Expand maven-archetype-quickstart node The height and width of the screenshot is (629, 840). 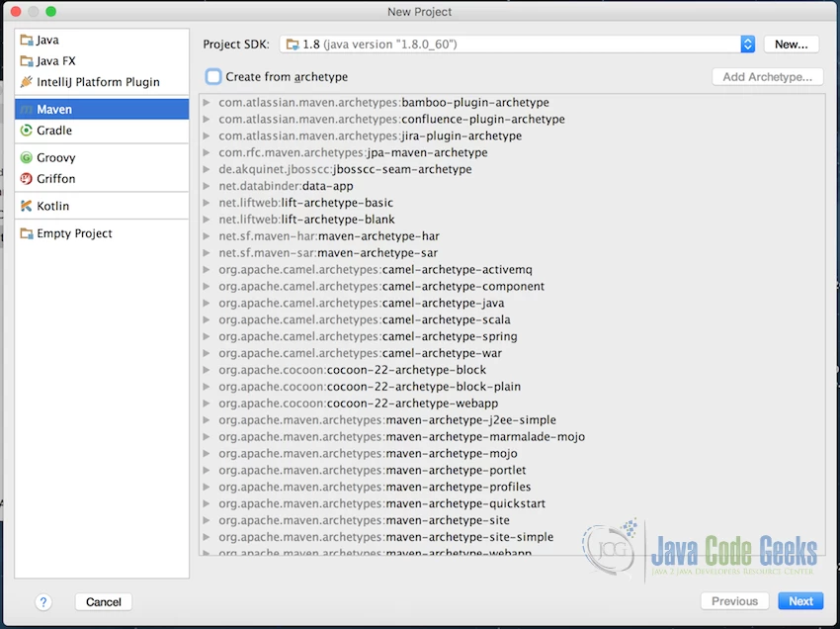(207, 503)
